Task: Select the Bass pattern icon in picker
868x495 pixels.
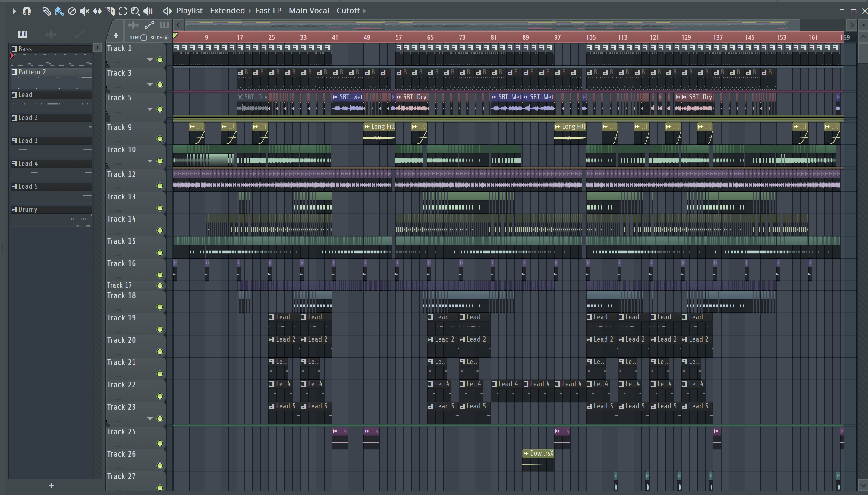Action: pyautogui.click(x=14, y=49)
